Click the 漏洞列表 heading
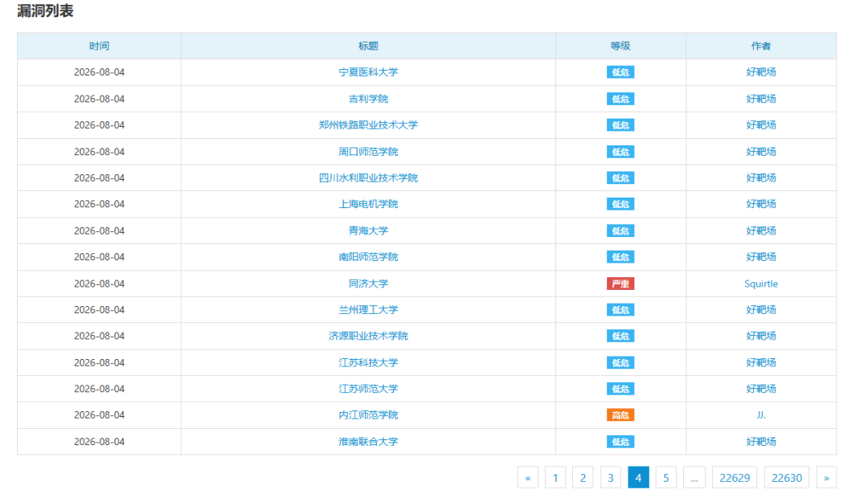868x498 pixels. pyautogui.click(x=45, y=11)
